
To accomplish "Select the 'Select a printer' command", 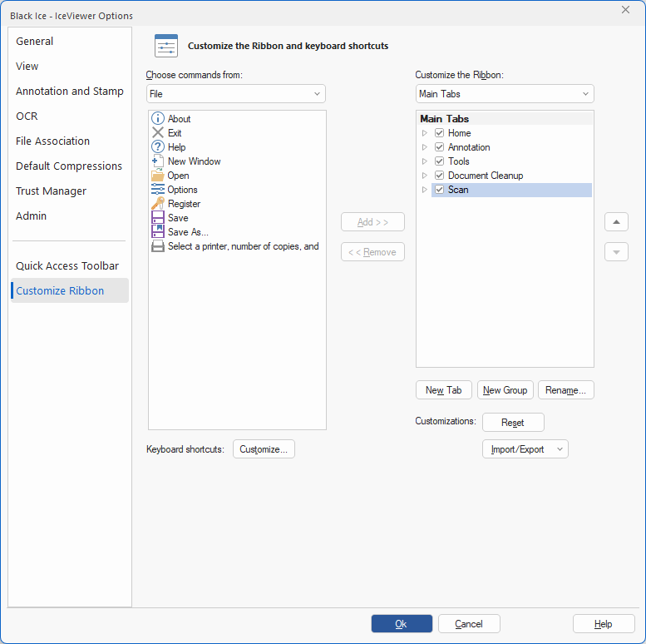I will coord(244,246).
